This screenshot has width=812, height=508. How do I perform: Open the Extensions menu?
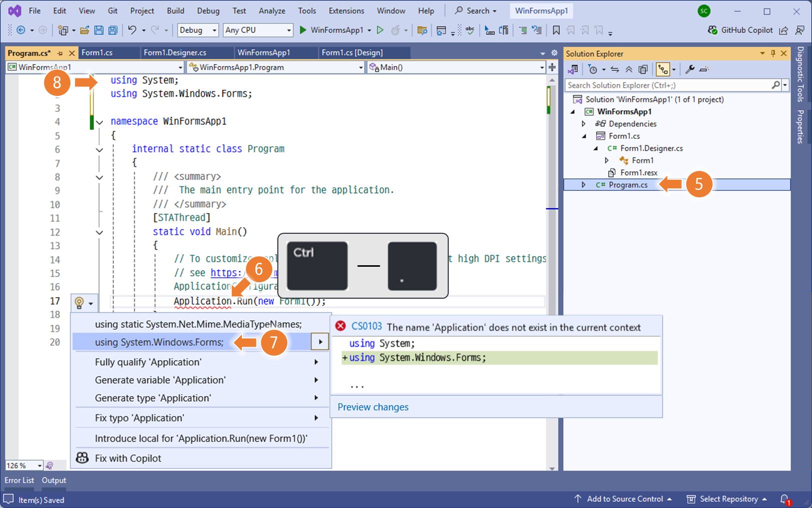point(346,10)
